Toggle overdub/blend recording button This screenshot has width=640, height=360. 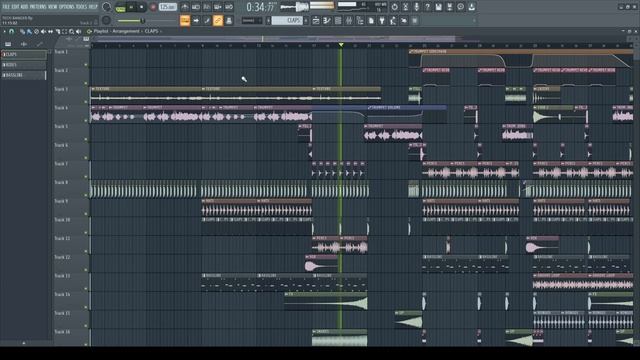click(218, 7)
